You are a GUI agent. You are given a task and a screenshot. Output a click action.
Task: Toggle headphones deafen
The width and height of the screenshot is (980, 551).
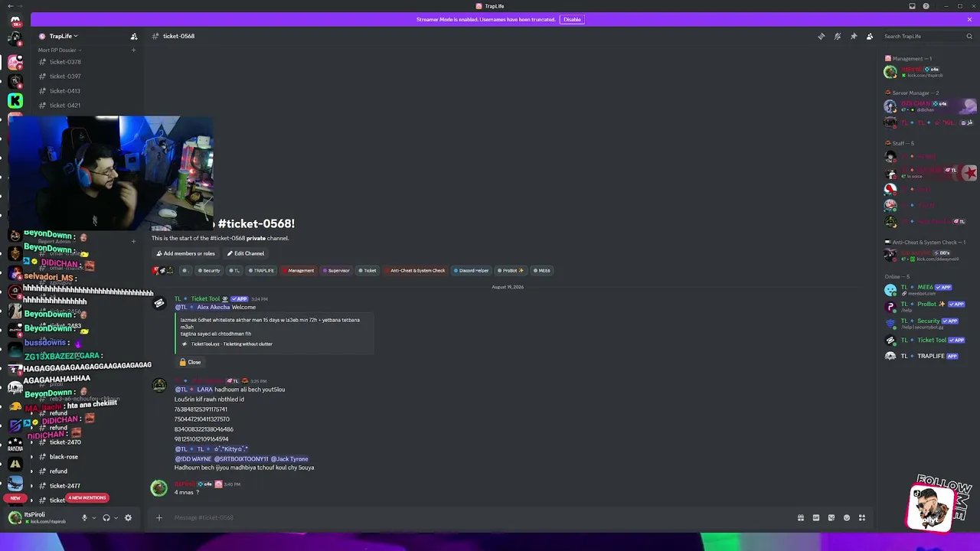coord(106,518)
